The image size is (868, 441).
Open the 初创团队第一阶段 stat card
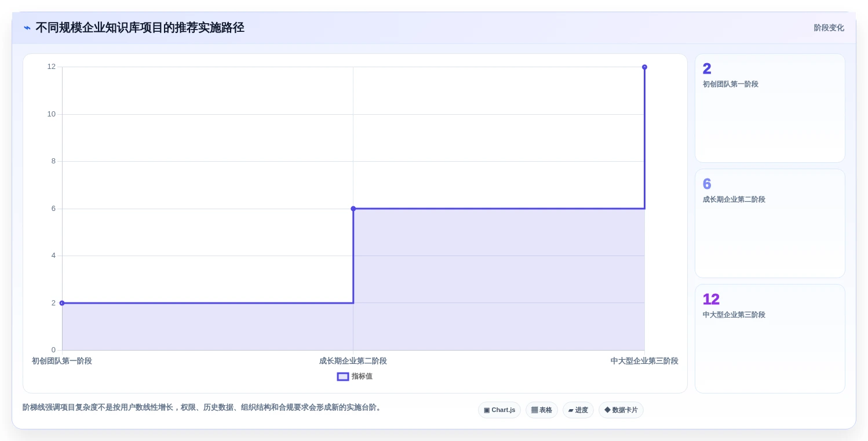coord(770,108)
